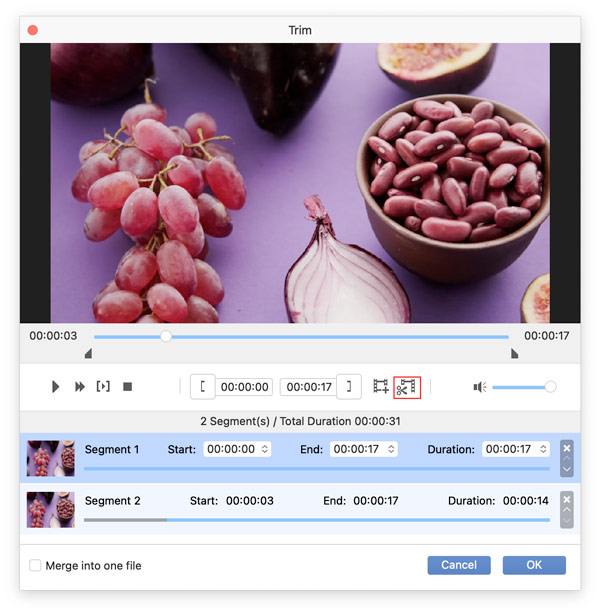Viewport: 600px width, 613px height.
Task: Click the fast forward icon
Action: point(80,387)
